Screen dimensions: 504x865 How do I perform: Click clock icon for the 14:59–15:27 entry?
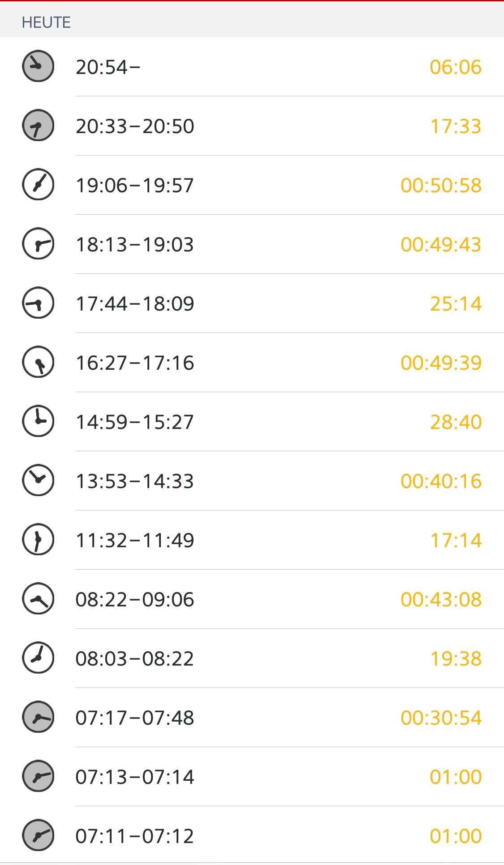click(38, 421)
